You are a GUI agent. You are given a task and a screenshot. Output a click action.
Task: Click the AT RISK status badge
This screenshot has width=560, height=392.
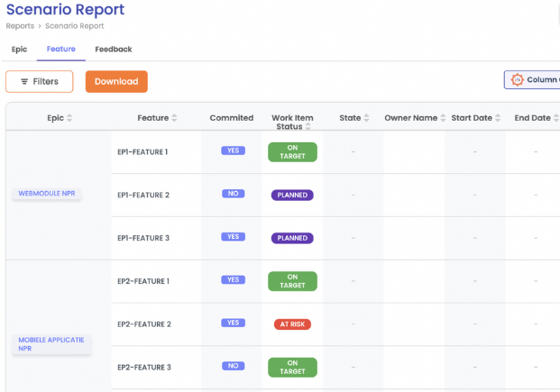(292, 324)
